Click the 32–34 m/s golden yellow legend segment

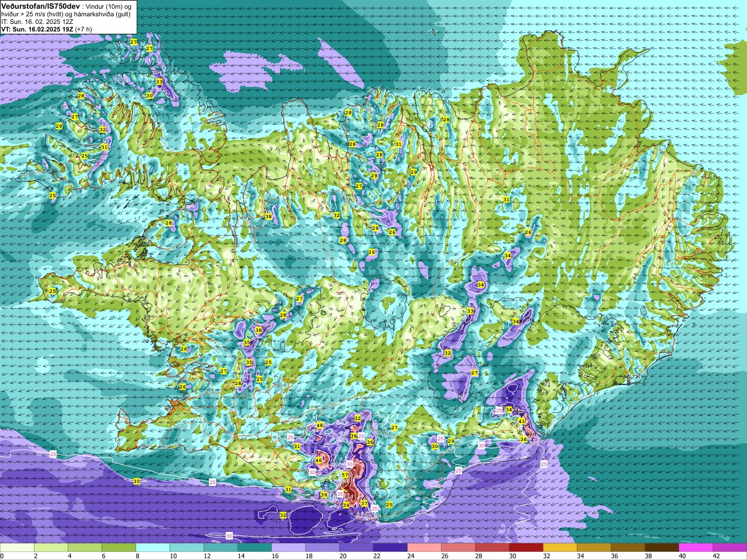(560, 548)
